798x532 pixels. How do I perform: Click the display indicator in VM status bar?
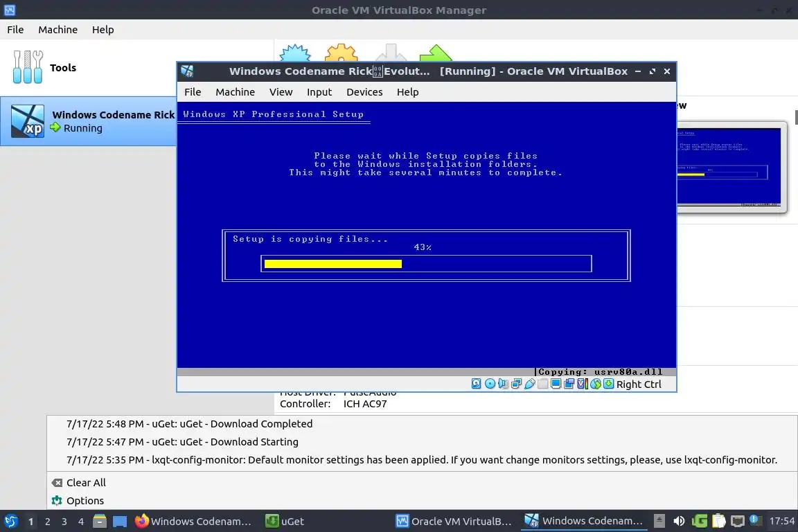556,384
